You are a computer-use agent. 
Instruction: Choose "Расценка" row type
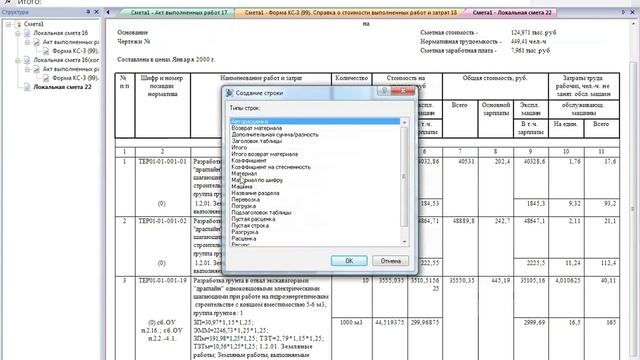pyautogui.click(x=315, y=238)
